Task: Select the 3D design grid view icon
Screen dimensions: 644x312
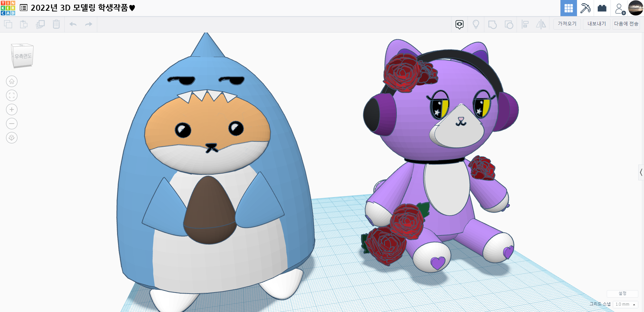Action: [x=569, y=8]
